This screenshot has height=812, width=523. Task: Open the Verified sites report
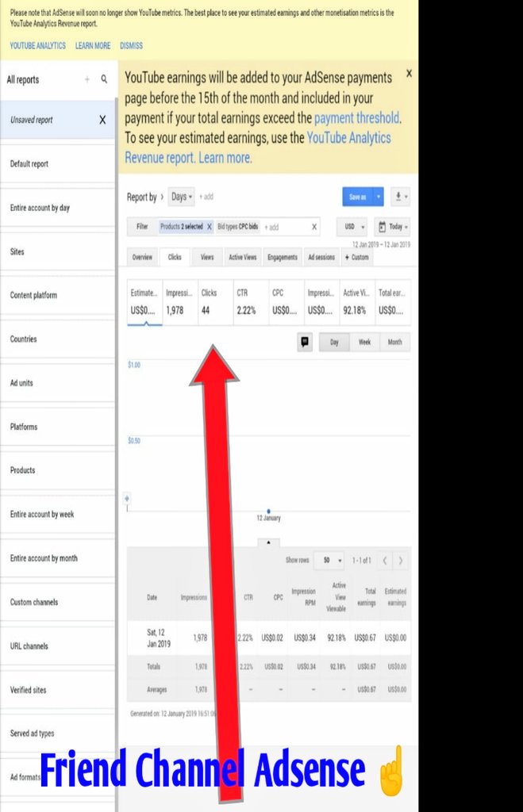click(57, 690)
